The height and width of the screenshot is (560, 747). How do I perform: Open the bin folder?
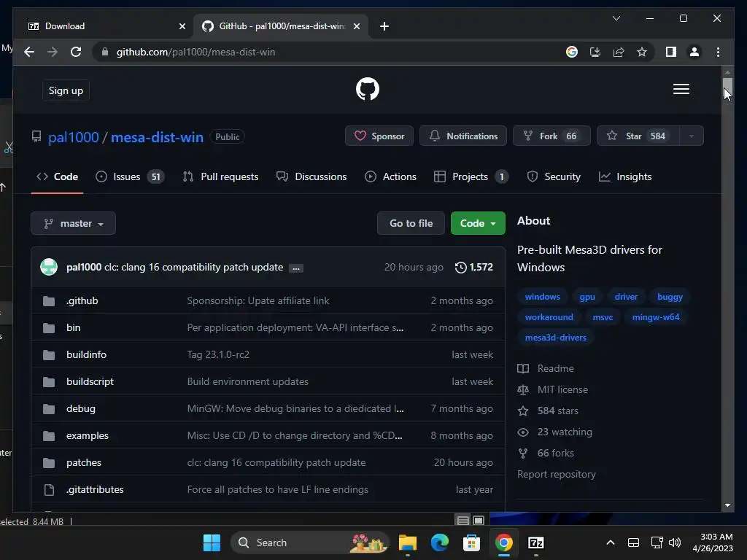pos(74,327)
